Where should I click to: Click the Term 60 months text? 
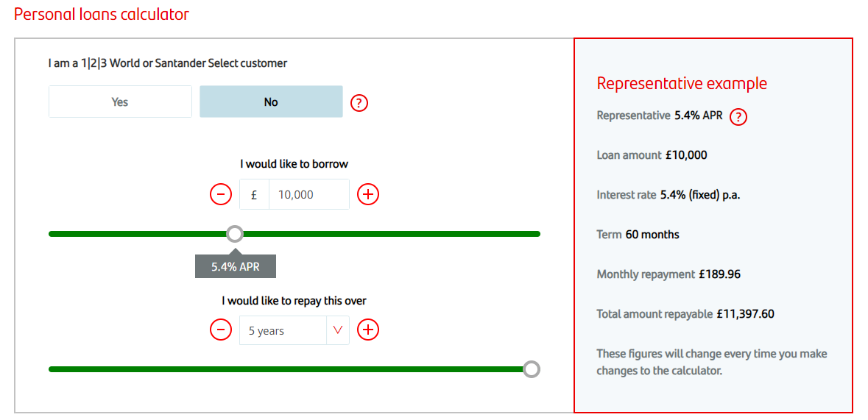coord(638,235)
